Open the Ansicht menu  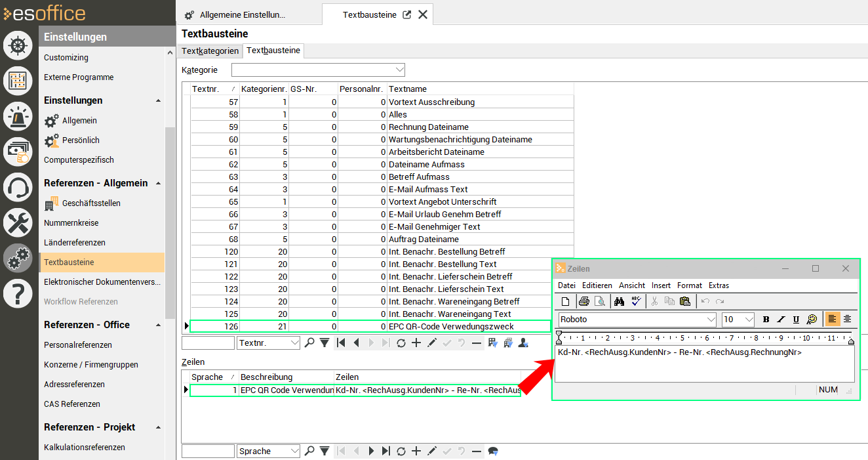pyautogui.click(x=632, y=285)
